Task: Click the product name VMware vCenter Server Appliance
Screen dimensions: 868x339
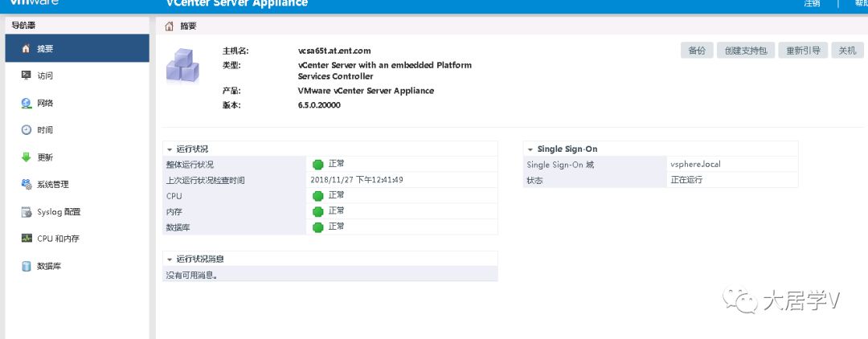Action: click(366, 91)
